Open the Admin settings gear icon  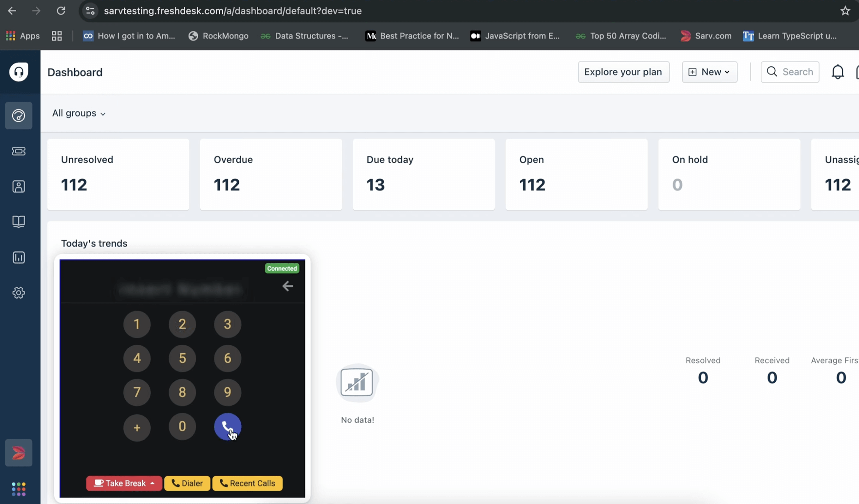[18, 292]
